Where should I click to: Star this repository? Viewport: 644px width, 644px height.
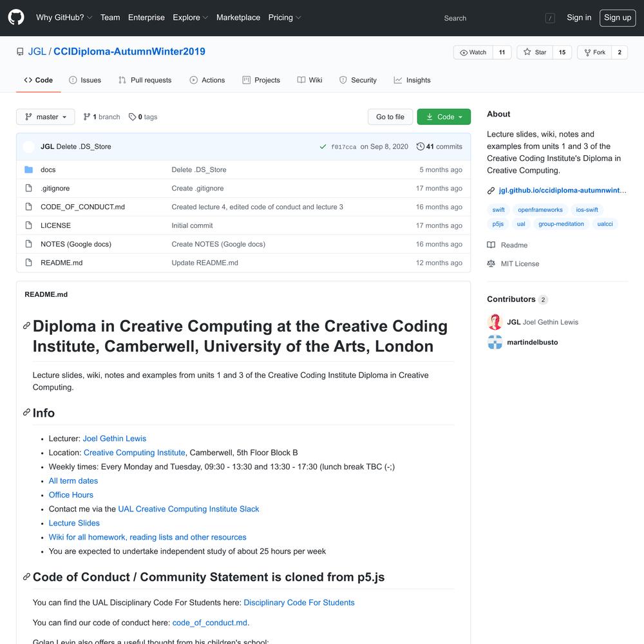535,53
